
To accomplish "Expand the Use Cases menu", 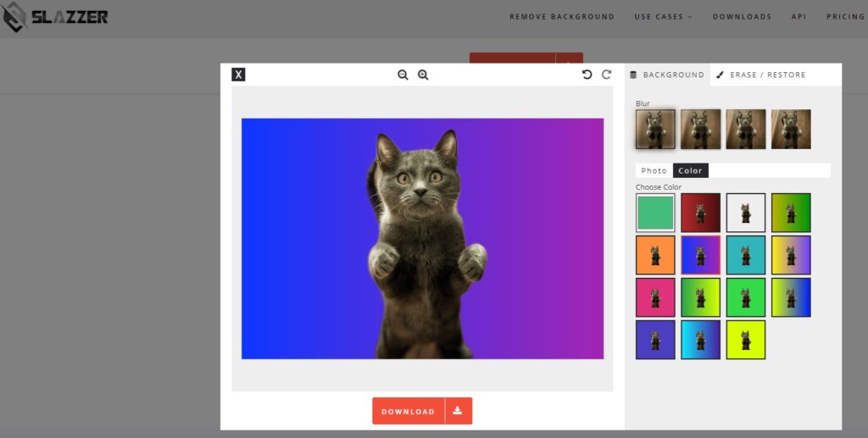I will 663,17.
